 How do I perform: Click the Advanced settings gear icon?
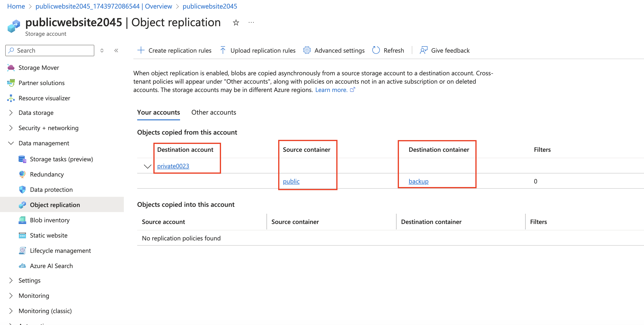click(307, 50)
